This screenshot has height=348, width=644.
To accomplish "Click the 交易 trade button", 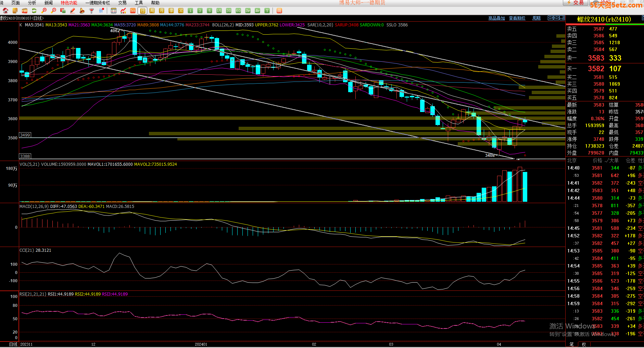I will [x=575, y=3].
